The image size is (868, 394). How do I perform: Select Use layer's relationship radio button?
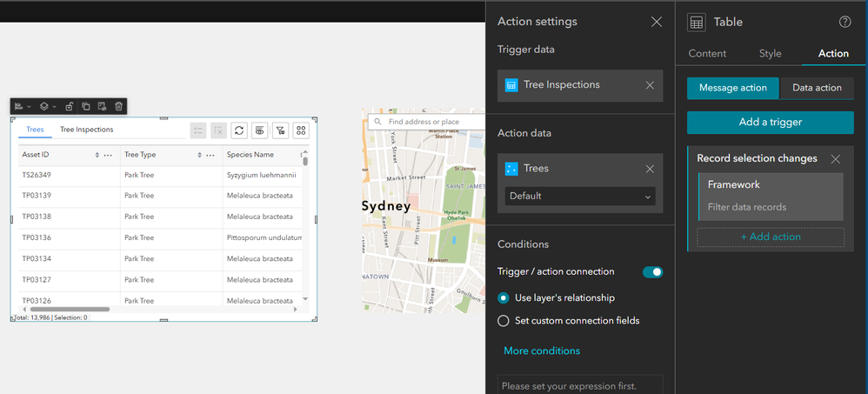pos(503,297)
